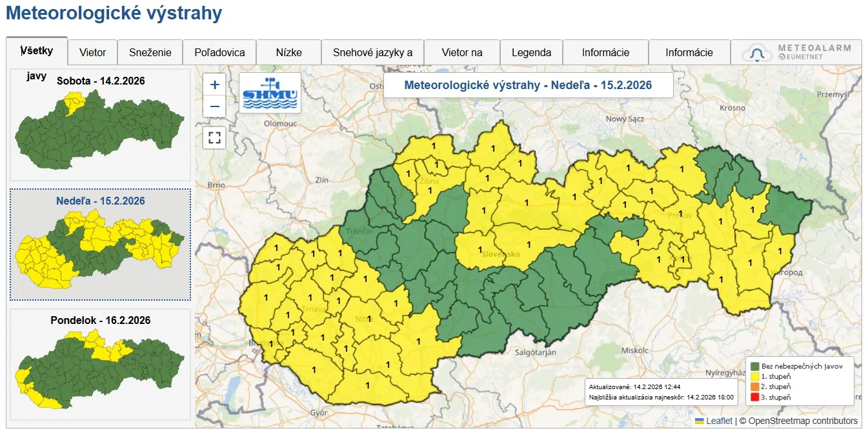Select the Sobota 14.2.2026 map thumbnail
The image size is (868, 433).
point(100,126)
